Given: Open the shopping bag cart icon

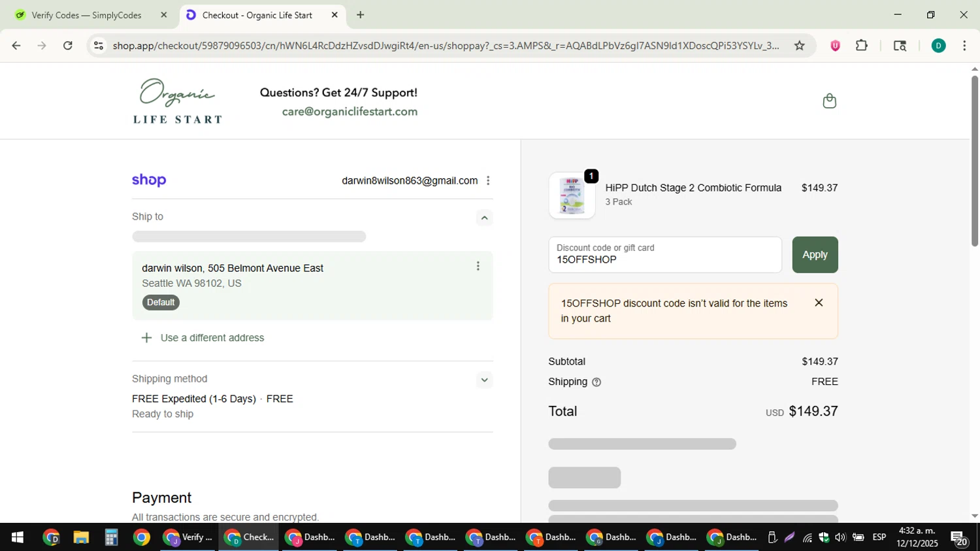Looking at the screenshot, I should [829, 101].
